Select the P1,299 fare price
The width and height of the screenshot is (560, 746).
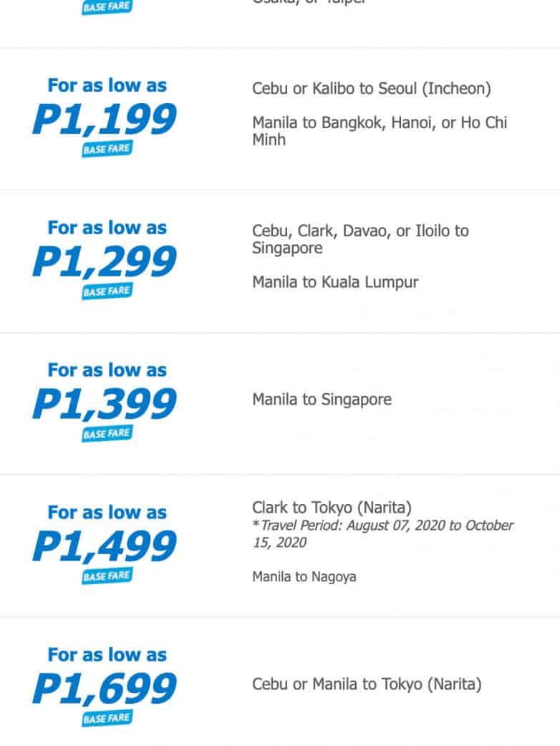pos(105,263)
